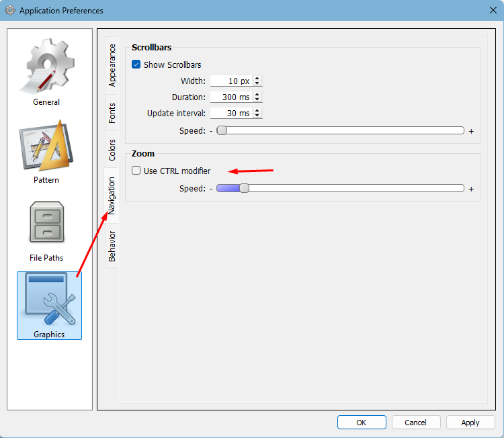This screenshot has width=504, height=438.
Task: Decrease the scrollbar Width value
Action: [x=257, y=83]
